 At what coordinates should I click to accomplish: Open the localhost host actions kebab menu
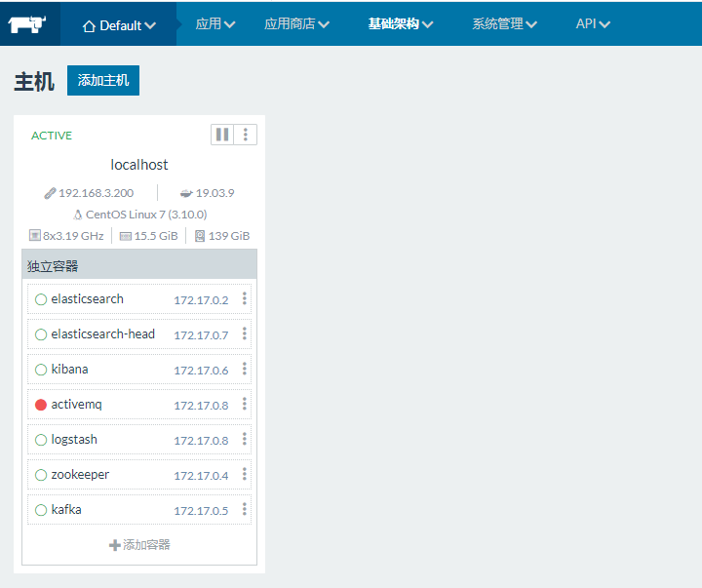pyautogui.click(x=246, y=135)
